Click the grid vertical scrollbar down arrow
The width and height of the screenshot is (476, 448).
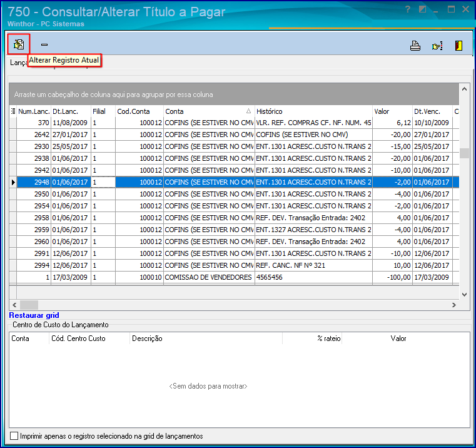point(464,294)
